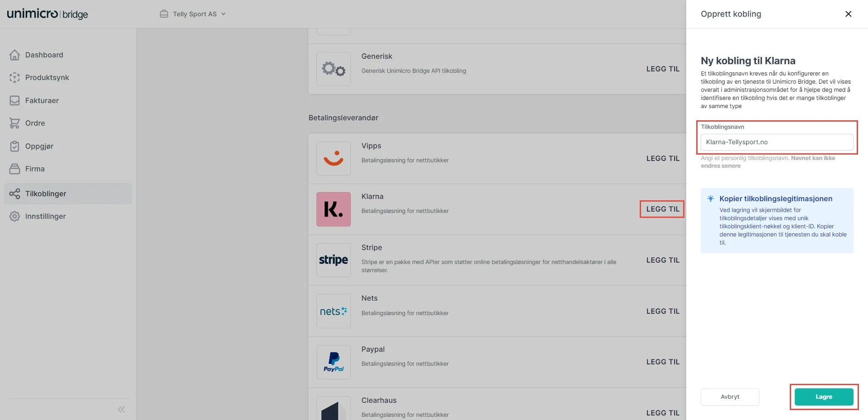This screenshot has width=868, height=420.
Task: Click the Paypal title text
Action: [373, 349]
